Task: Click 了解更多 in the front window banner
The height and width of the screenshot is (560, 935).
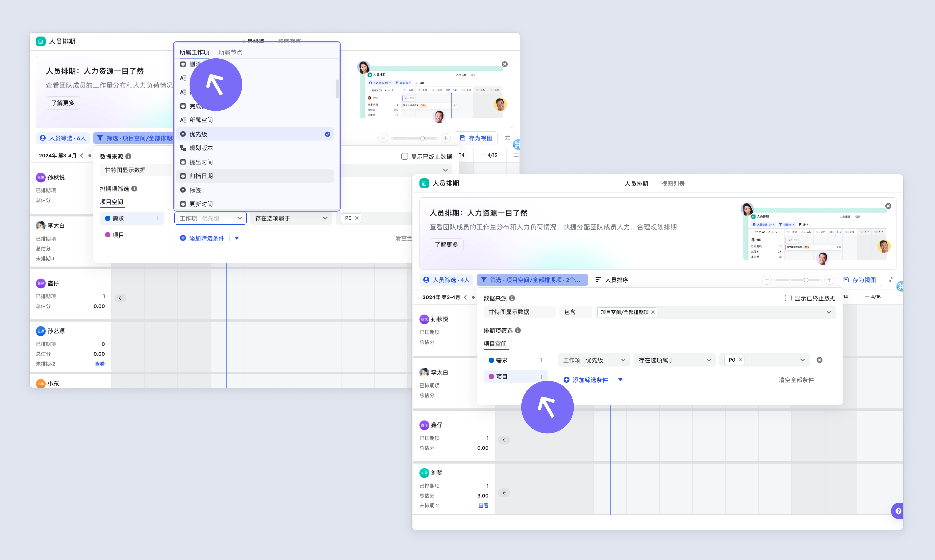Action: pyautogui.click(x=447, y=245)
